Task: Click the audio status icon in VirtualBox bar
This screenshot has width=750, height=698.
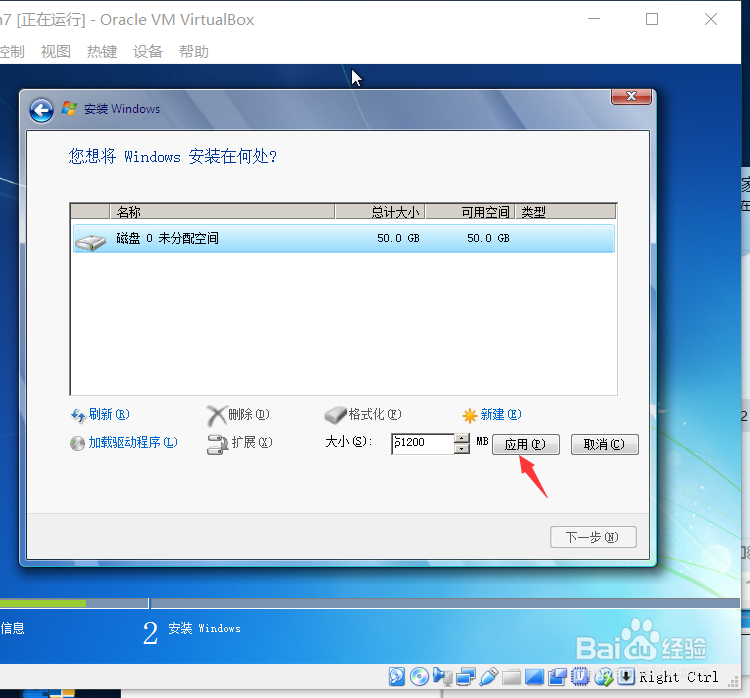Action: (x=442, y=676)
